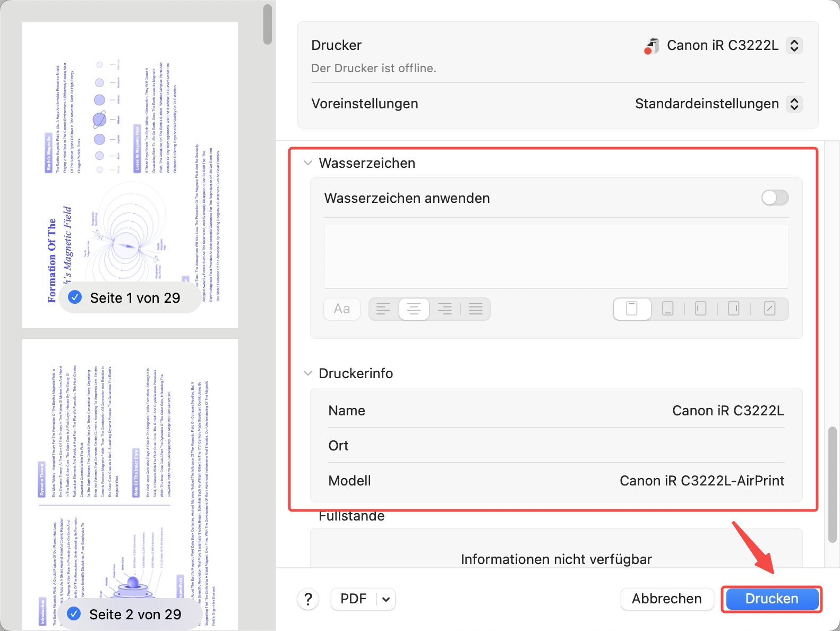
Task: Select the page 1 preview thumbnail
Action: [x=130, y=175]
